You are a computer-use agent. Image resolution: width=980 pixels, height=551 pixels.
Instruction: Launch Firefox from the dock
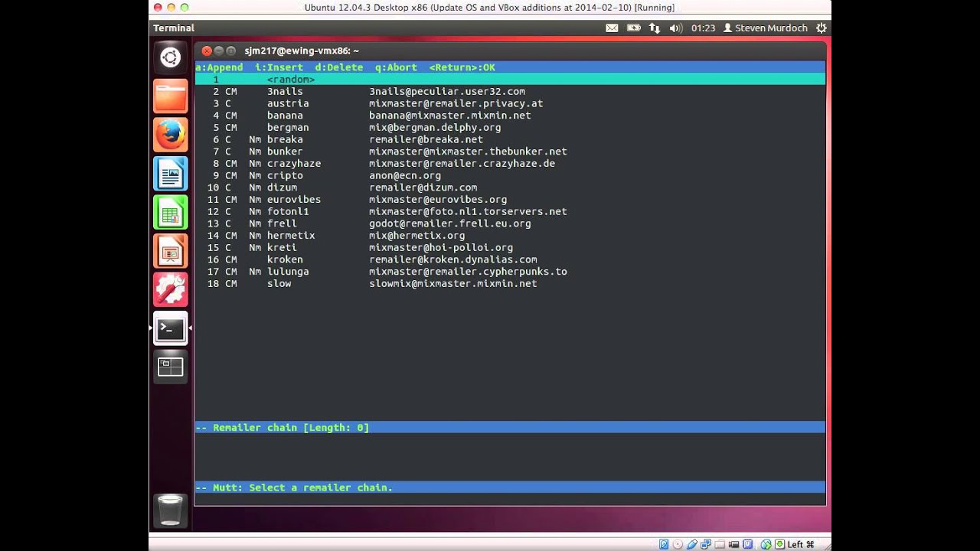tap(170, 135)
